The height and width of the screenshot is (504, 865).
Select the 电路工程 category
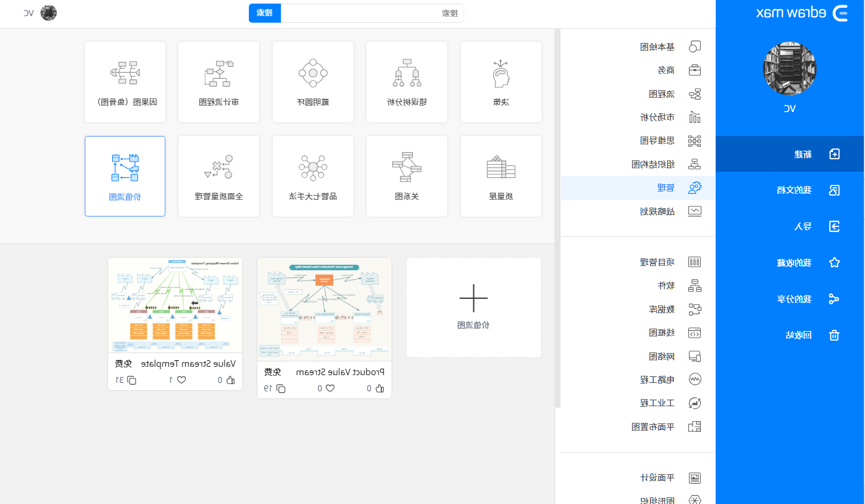pos(638,379)
